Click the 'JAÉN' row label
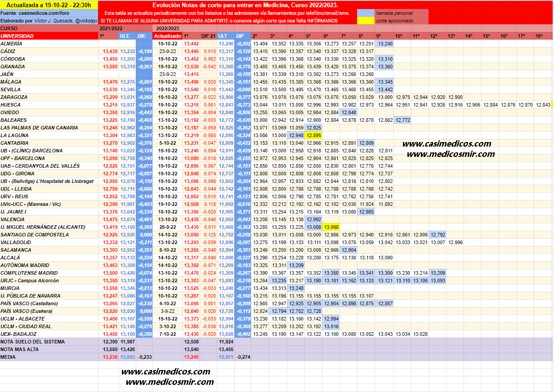The height and width of the screenshot is (392, 554). [49, 74]
